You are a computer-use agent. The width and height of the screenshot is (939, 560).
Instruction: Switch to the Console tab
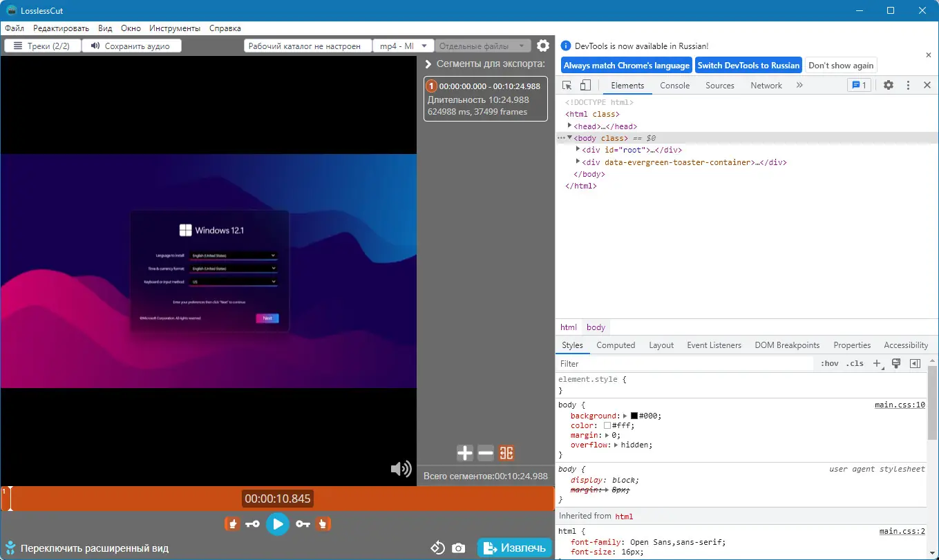pyautogui.click(x=675, y=86)
